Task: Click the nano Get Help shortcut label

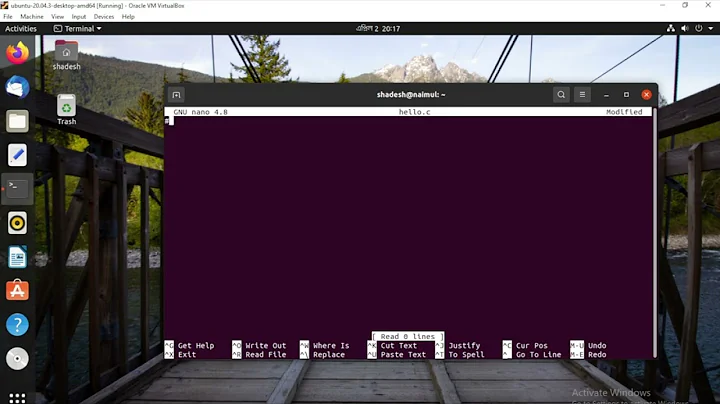Action: point(196,346)
